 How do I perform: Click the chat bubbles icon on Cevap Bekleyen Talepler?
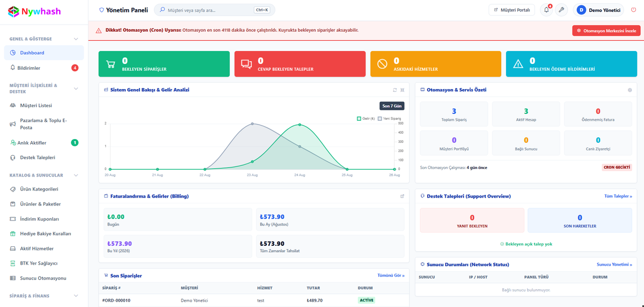click(x=246, y=64)
